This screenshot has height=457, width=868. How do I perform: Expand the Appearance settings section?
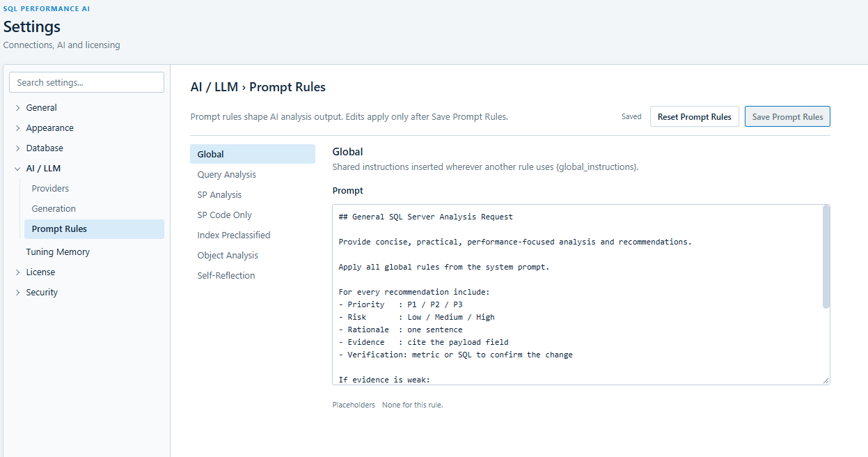click(x=18, y=128)
